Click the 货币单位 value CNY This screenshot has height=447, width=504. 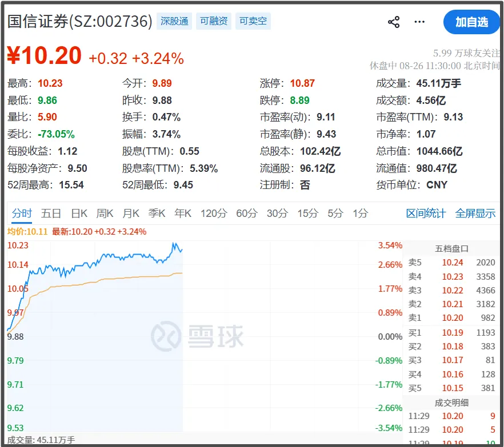tap(437, 185)
